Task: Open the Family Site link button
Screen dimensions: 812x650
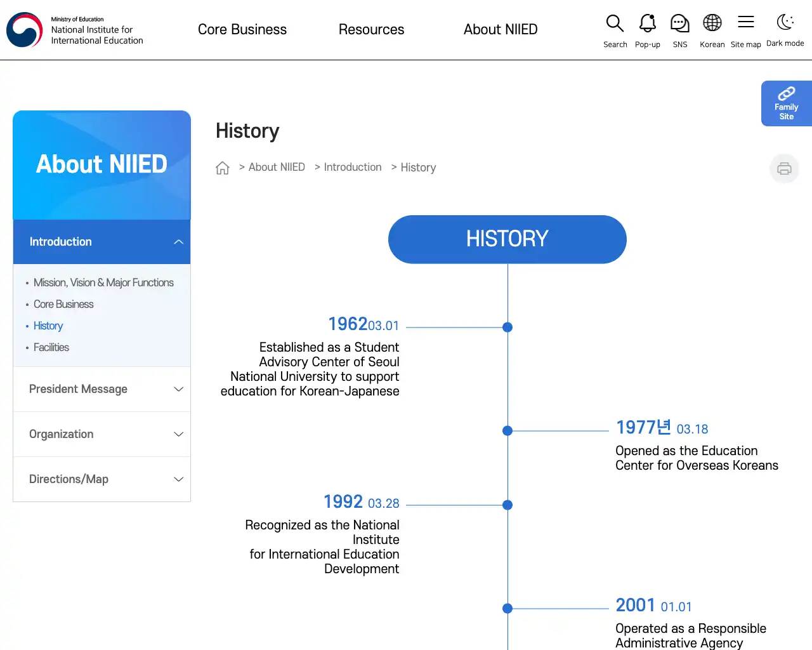Action: tap(787, 103)
